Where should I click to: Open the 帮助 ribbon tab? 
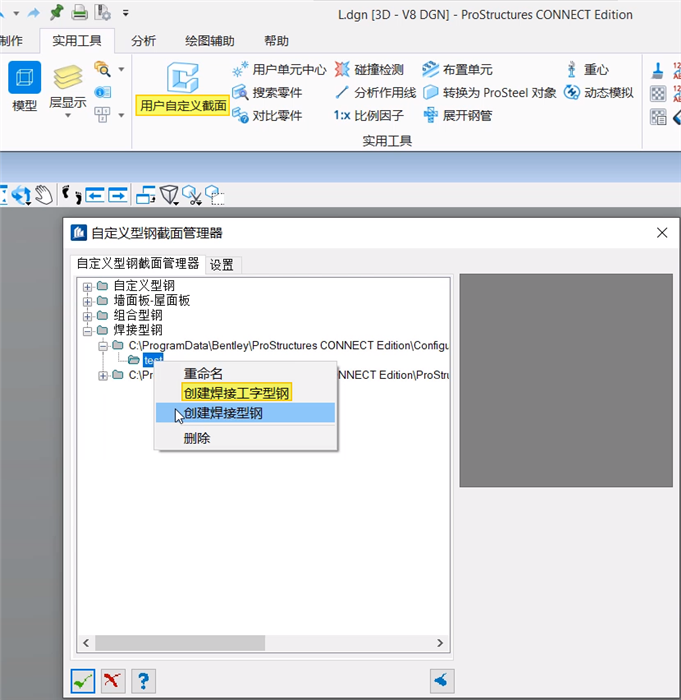coord(276,41)
